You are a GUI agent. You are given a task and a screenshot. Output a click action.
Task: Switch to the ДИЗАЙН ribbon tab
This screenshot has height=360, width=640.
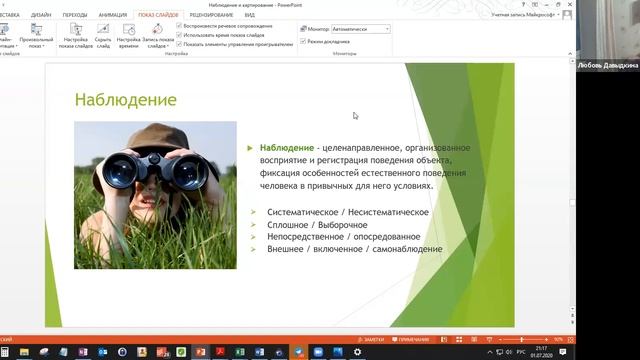coord(41,15)
